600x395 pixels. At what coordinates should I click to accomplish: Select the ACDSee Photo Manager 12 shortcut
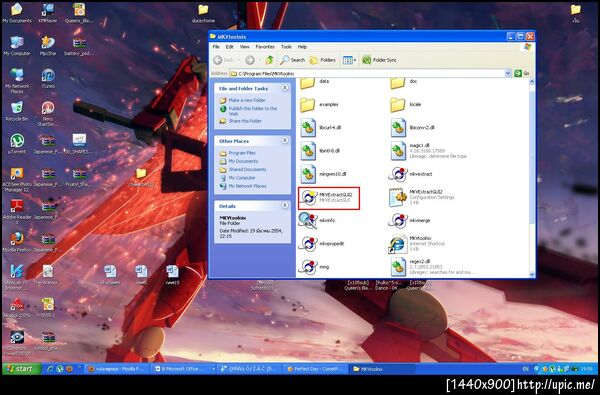(x=17, y=179)
